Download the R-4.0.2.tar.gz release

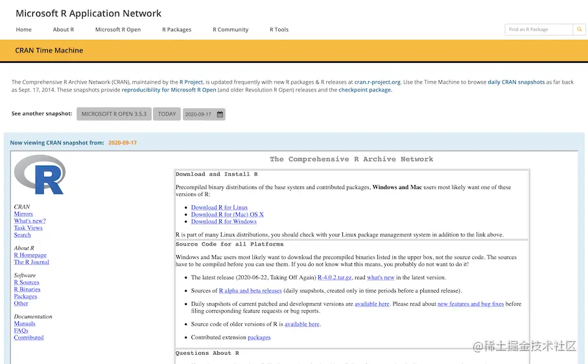[x=335, y=277]
